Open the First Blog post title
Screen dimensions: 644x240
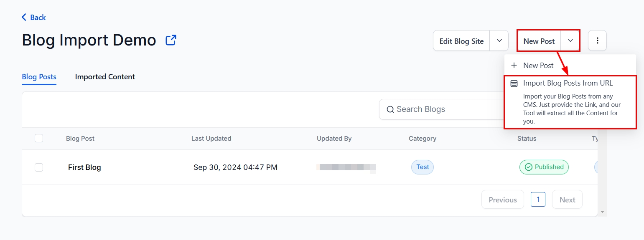(84, 167)
